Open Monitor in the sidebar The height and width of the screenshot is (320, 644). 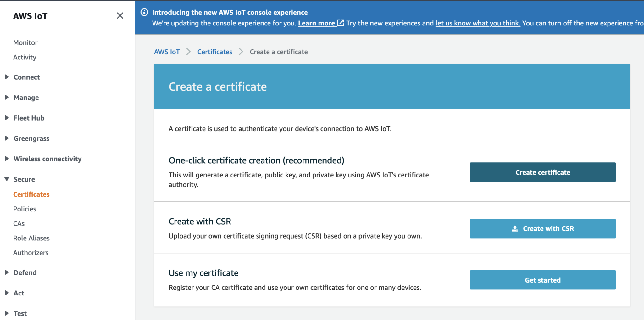[25, 42]
